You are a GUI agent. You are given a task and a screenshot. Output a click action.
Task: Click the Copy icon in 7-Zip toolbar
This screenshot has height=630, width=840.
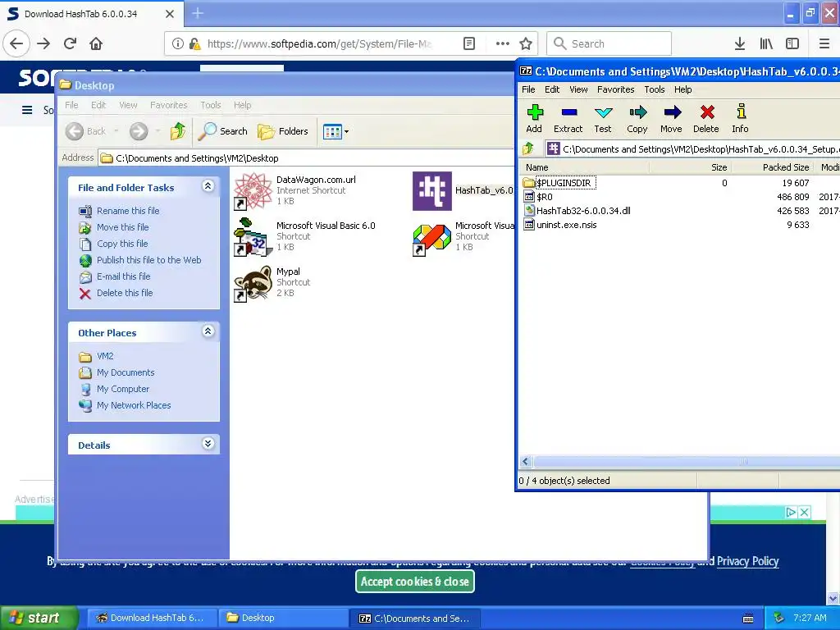pos(637,118)
